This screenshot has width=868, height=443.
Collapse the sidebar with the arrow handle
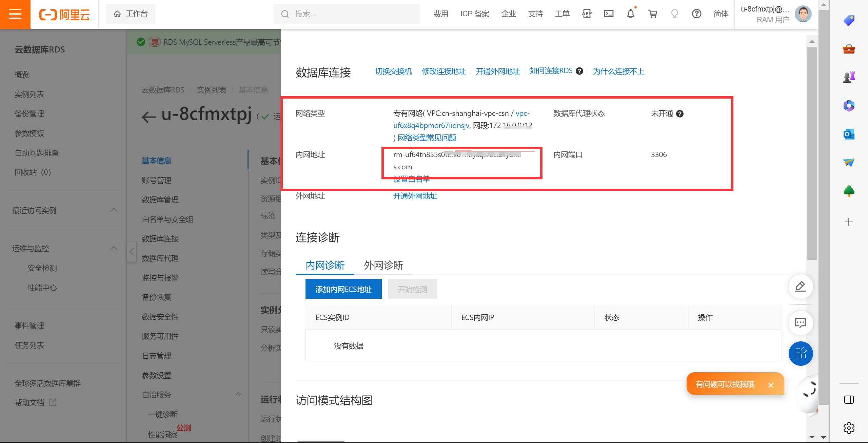click(132, 252)
